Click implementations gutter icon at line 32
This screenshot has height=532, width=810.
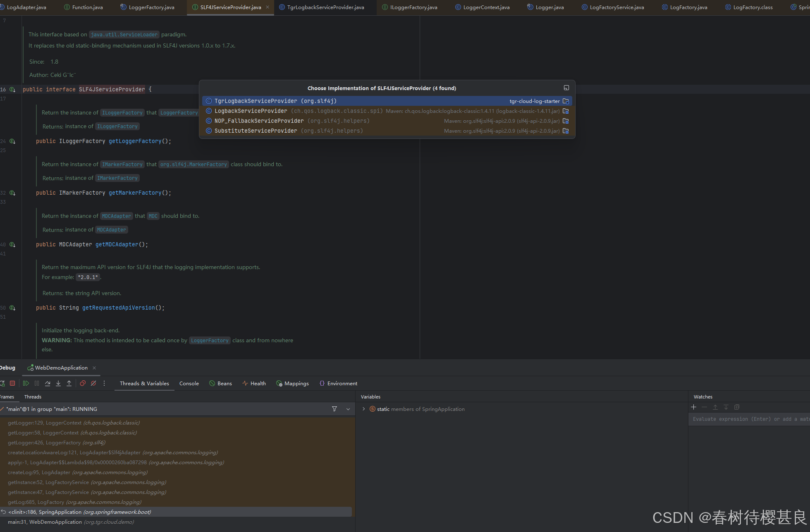point(12,193)
